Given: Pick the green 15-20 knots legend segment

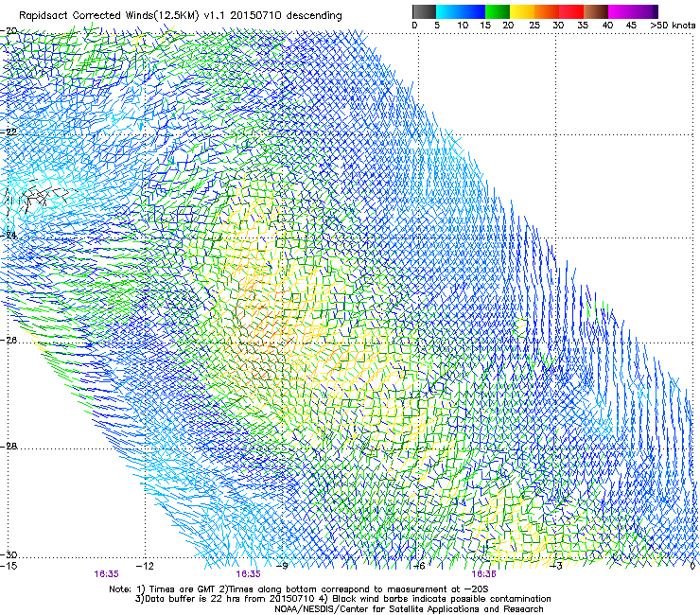Looking at the screenshot, I should click(498, 11).
